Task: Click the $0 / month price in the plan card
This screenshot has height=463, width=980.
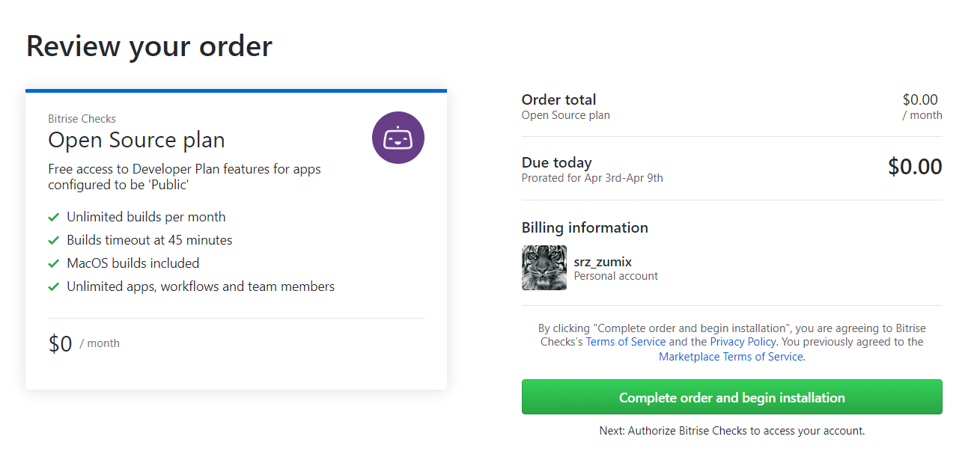Action: pyautogui.click(x=84, y=343)
